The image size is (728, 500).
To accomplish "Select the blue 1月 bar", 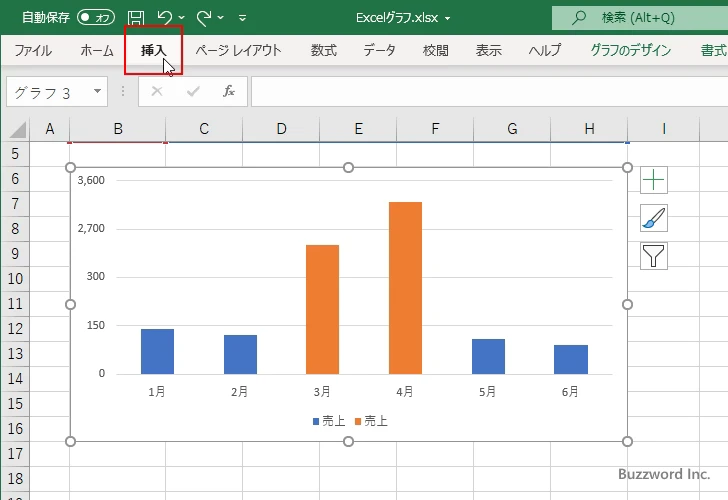I will pyautogui.click(x=157, y=351).
